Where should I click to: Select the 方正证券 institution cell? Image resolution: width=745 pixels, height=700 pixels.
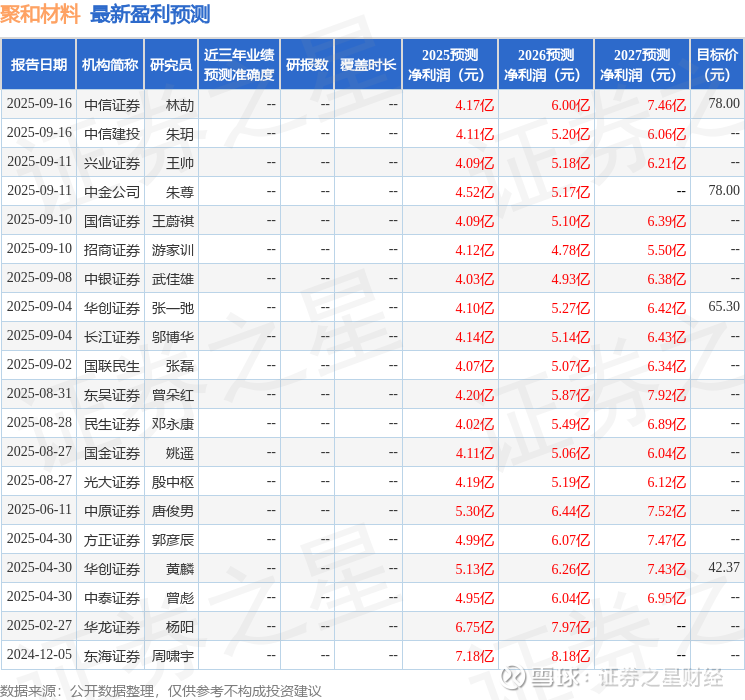coord(112,540)
